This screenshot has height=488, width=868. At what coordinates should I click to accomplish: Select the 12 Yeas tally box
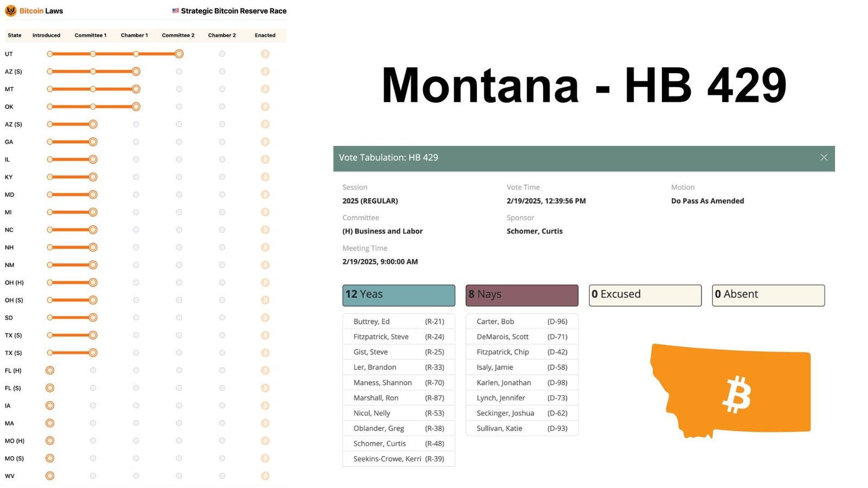click(399, 295)
